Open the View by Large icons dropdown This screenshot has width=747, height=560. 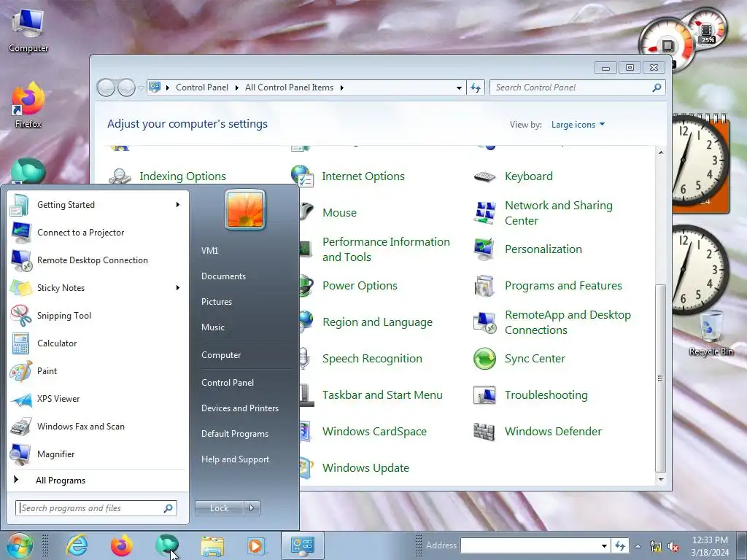(x=578, y=125)
